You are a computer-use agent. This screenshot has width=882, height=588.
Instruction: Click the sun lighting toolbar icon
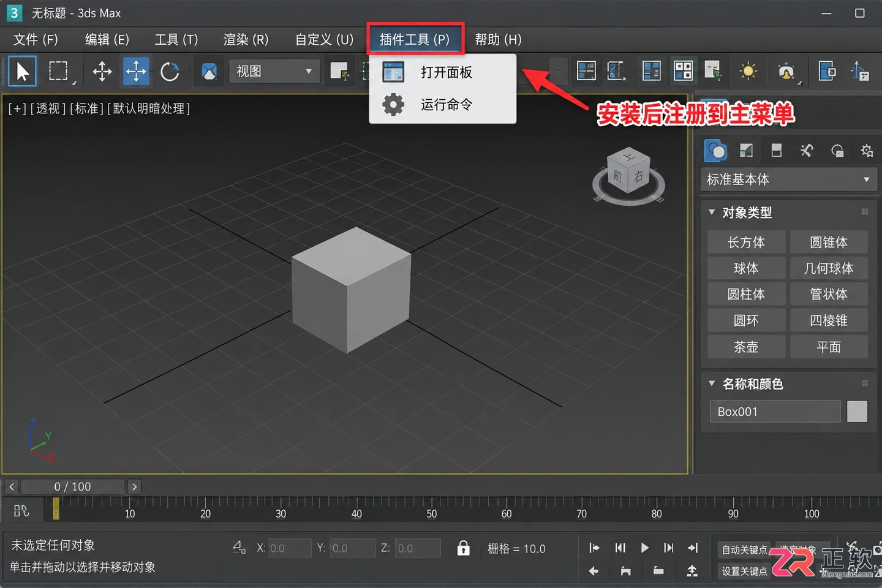(x=748, y=72)
